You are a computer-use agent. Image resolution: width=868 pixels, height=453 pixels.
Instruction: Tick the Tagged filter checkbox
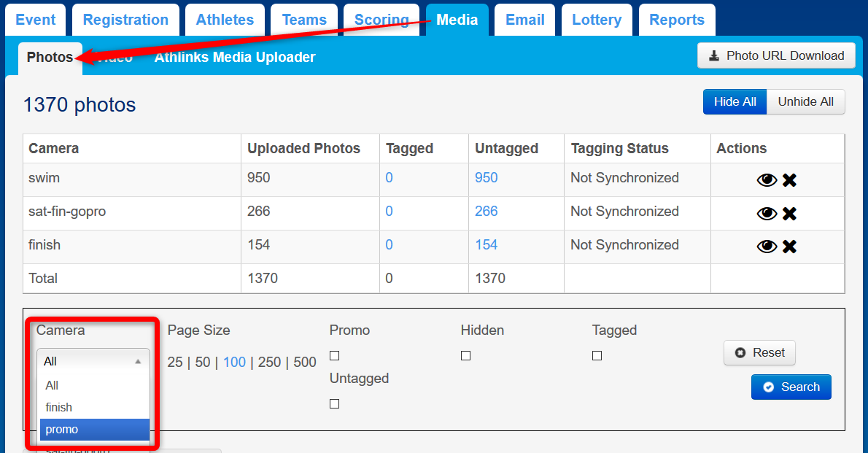point(597,356)
